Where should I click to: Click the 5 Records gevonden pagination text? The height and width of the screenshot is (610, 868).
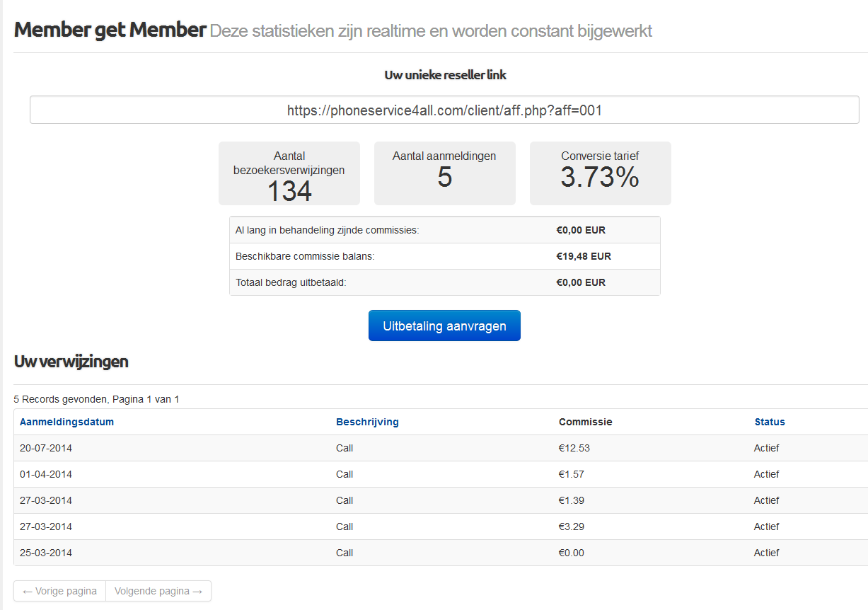click(x=96, y=398)
